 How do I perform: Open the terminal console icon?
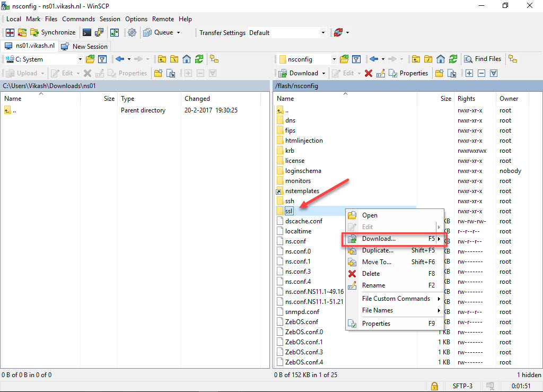(x=87, y=32)
